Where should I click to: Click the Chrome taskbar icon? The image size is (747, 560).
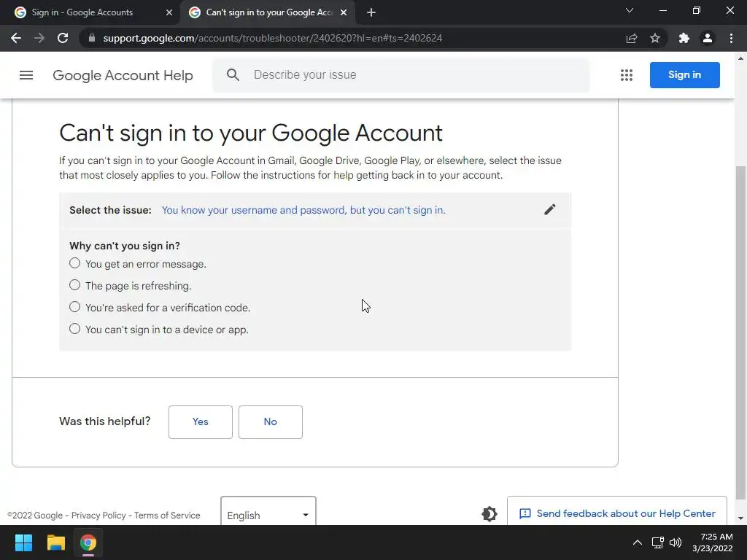(x=88, y=542)
